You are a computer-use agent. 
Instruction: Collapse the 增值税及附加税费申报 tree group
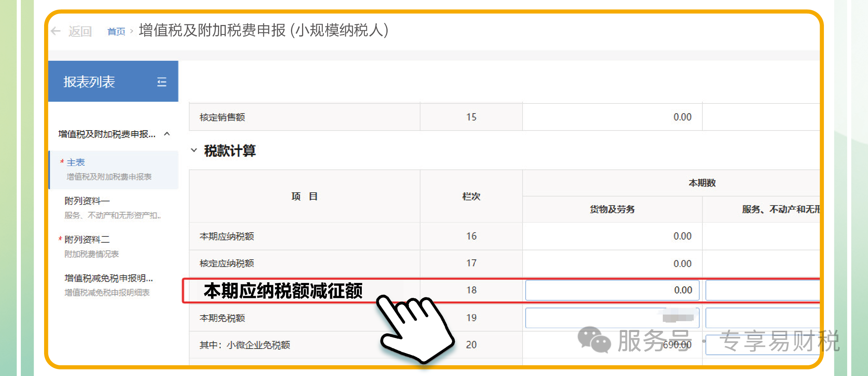(167, 134)
